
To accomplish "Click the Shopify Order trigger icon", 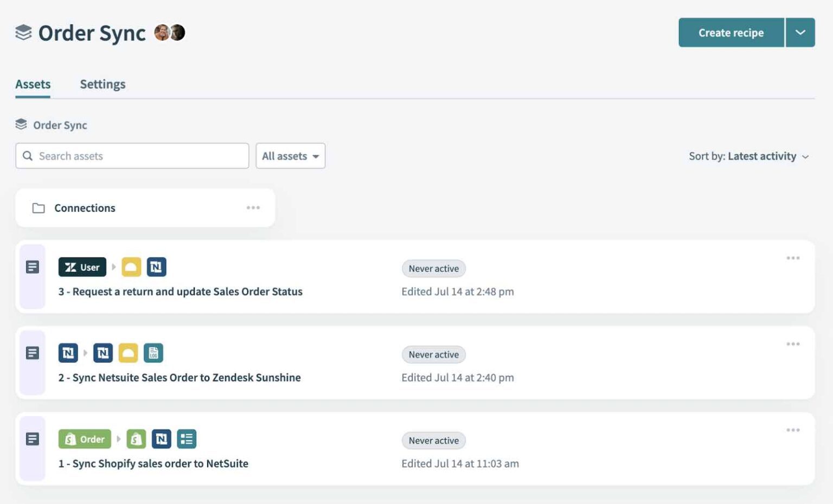I will click(85, 439).
